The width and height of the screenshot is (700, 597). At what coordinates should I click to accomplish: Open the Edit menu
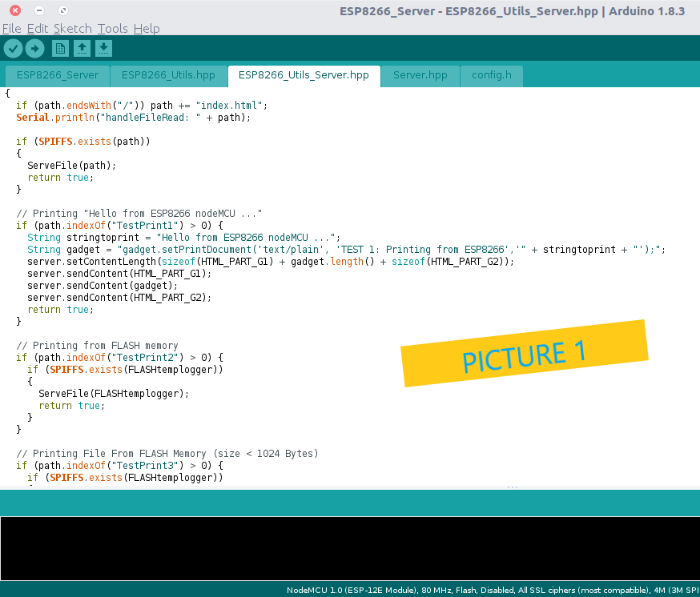pos(38,29)
